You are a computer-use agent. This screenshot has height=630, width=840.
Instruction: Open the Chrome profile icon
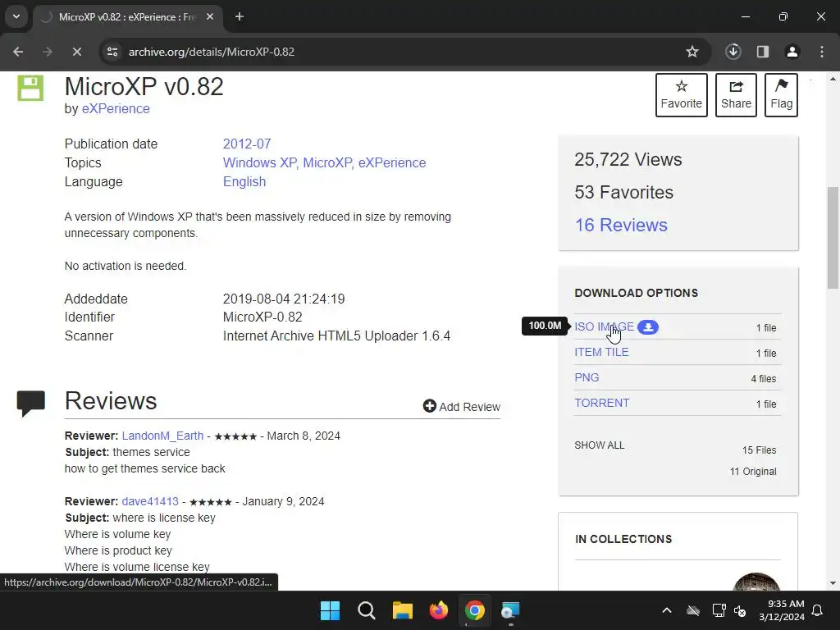click(x=792, y=52)
